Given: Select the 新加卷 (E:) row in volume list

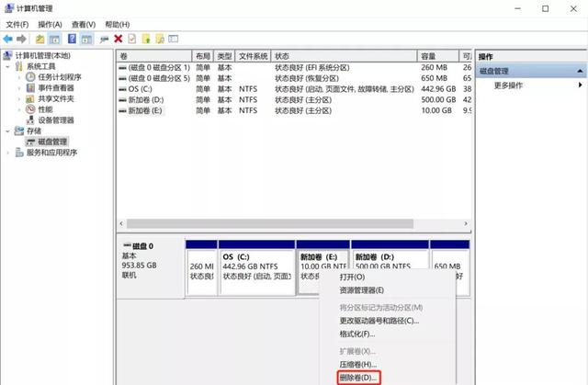Looking at the screenshot, I should pyautogui.click(x=294, y=110).
